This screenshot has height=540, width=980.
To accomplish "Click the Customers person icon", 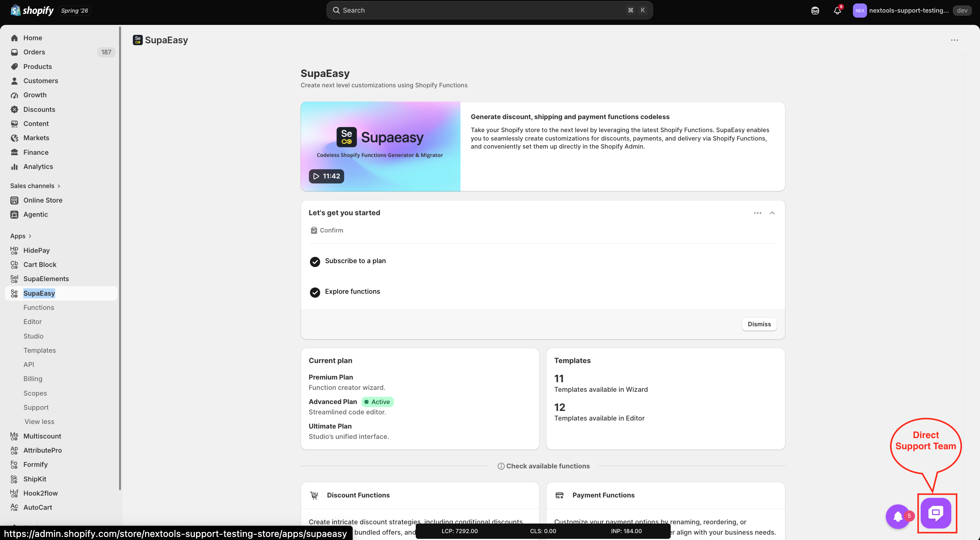I will point(15,81).
